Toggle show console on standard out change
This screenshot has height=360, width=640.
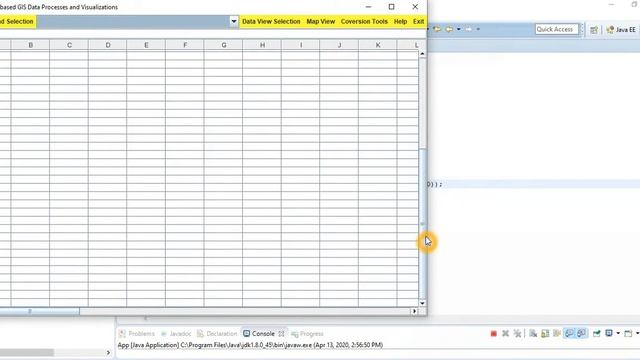point(569,333)
